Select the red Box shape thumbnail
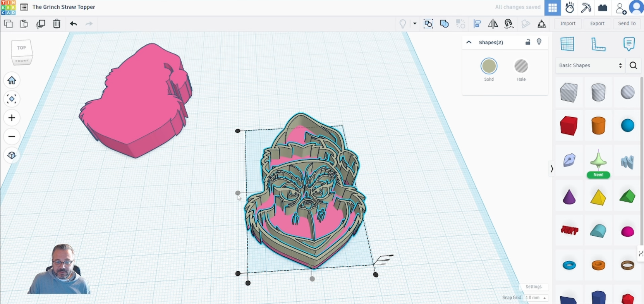This screenshot has height=304, width=644. click(568, 126)
